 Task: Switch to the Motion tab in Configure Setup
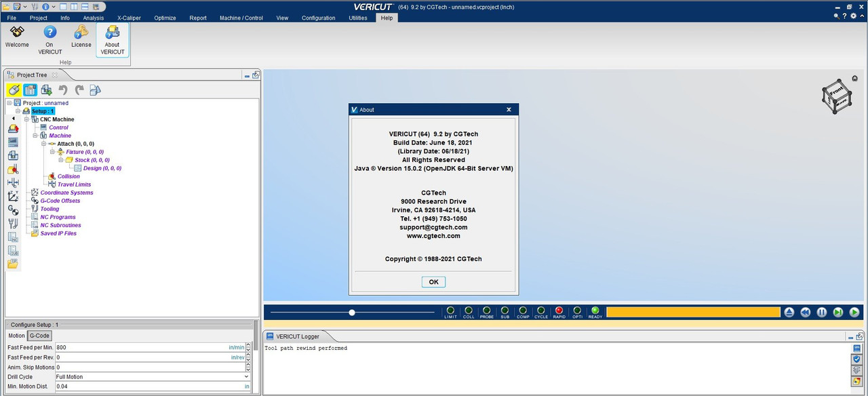click(16, 336)
